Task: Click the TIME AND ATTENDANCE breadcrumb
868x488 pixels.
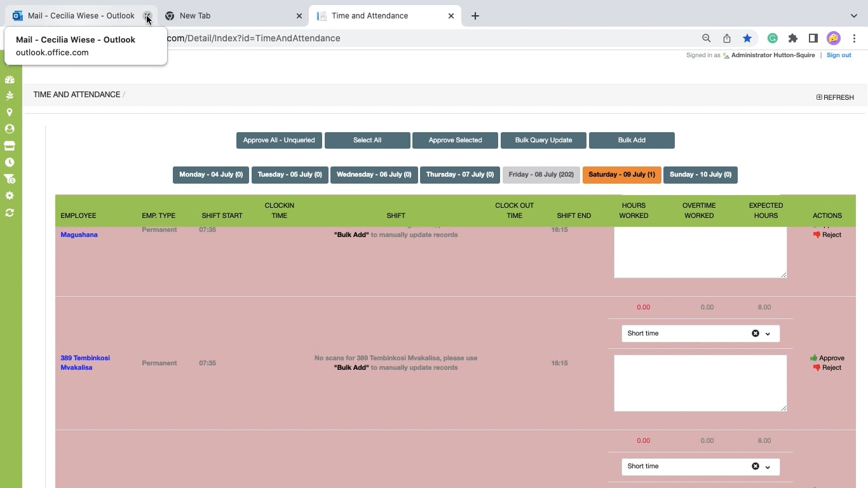Action: [x=77, y=95]
